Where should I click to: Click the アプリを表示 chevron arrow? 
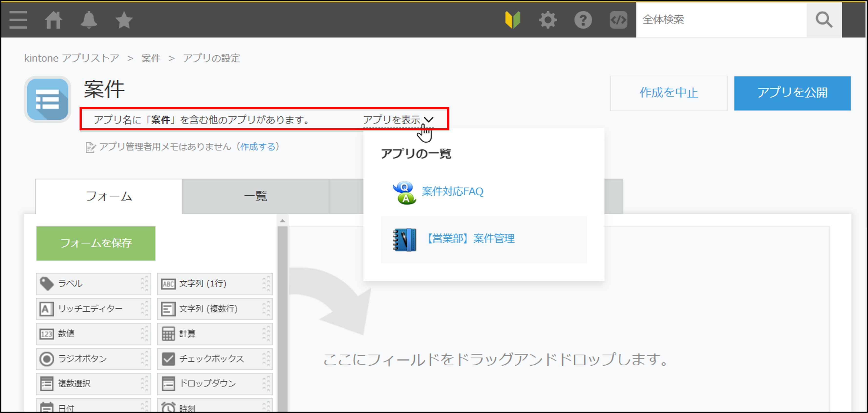[x=431, y=119]
